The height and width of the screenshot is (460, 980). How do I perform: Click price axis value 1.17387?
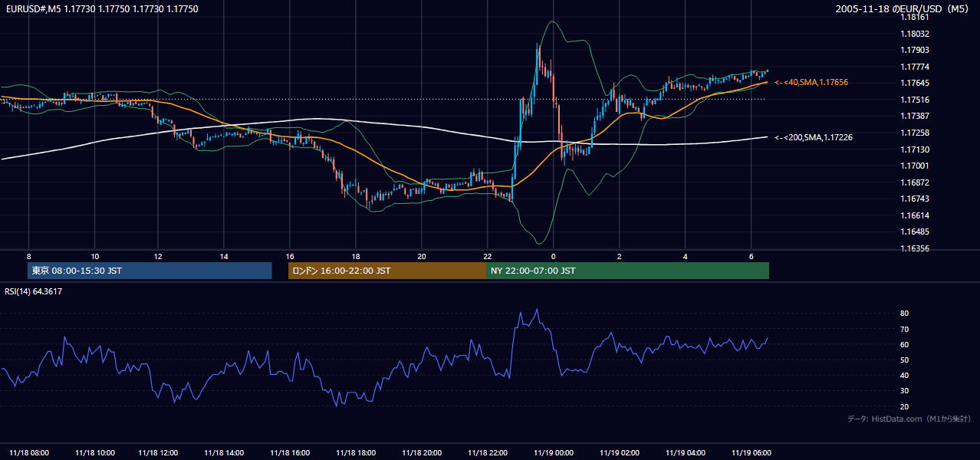[x=914, y=116]
